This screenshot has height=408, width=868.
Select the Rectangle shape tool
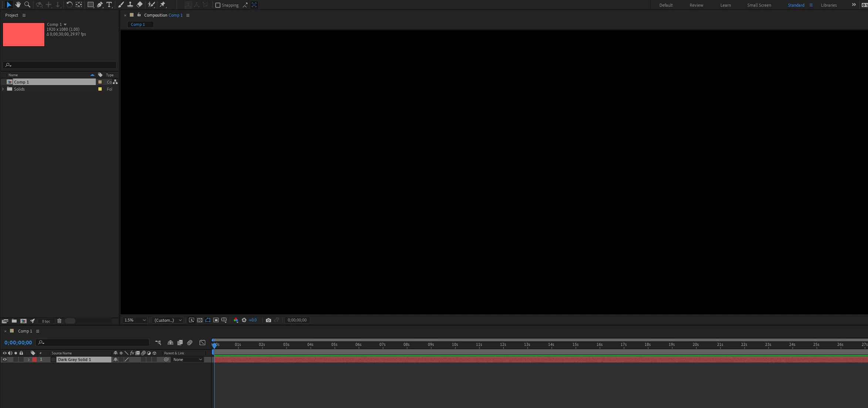point(90,5)
